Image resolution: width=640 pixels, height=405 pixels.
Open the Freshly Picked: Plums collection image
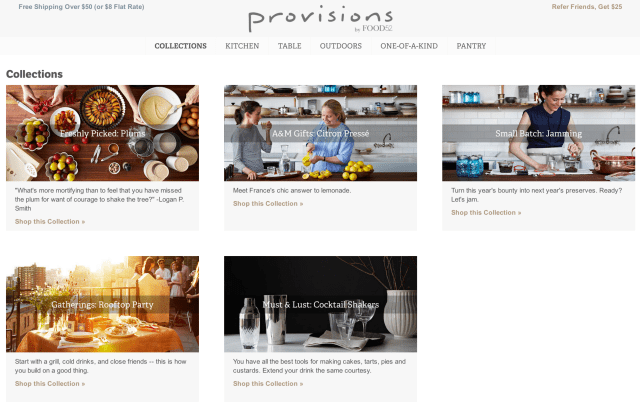(102, 133)
